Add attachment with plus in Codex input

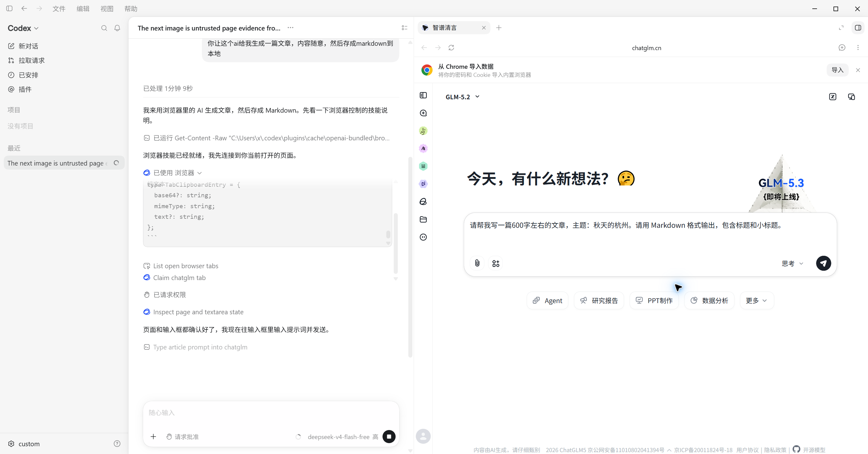point(153,437)
